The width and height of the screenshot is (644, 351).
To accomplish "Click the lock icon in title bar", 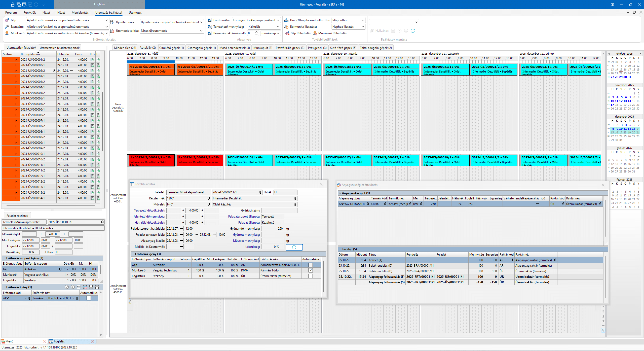I will (x=13, y=5).
